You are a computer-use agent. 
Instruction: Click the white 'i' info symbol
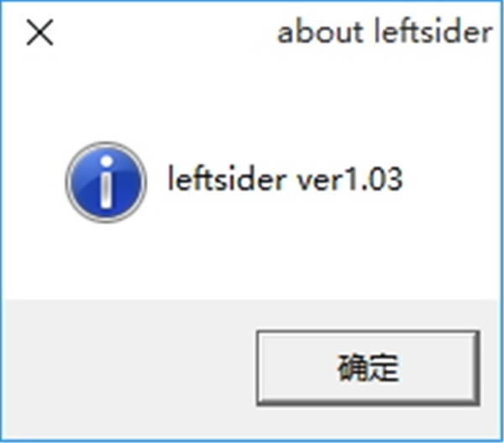[x=107, y=182]
